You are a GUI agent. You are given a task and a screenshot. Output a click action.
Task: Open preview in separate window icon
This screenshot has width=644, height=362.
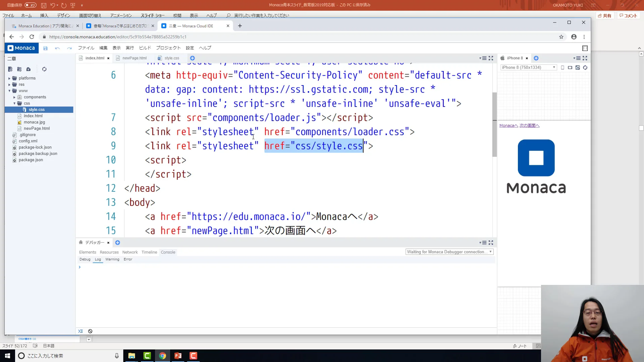click(x=578, y=67)
